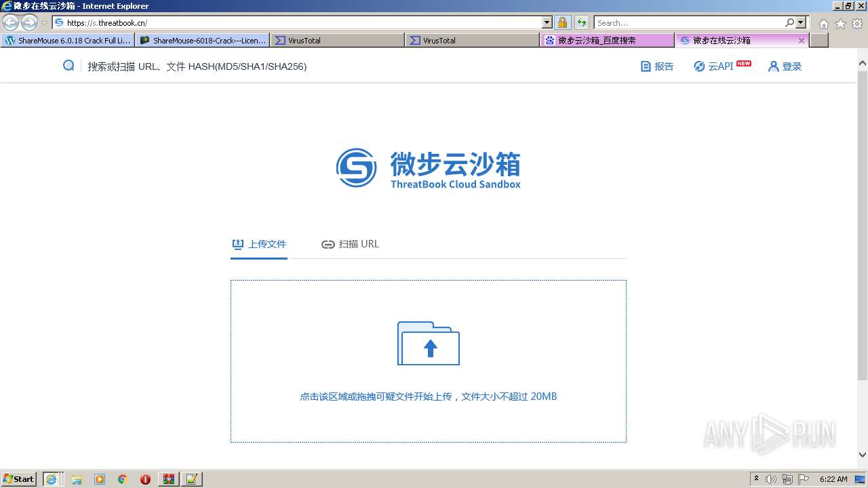
Task: Open the Chrome taskbar icon
Action: 122,479
